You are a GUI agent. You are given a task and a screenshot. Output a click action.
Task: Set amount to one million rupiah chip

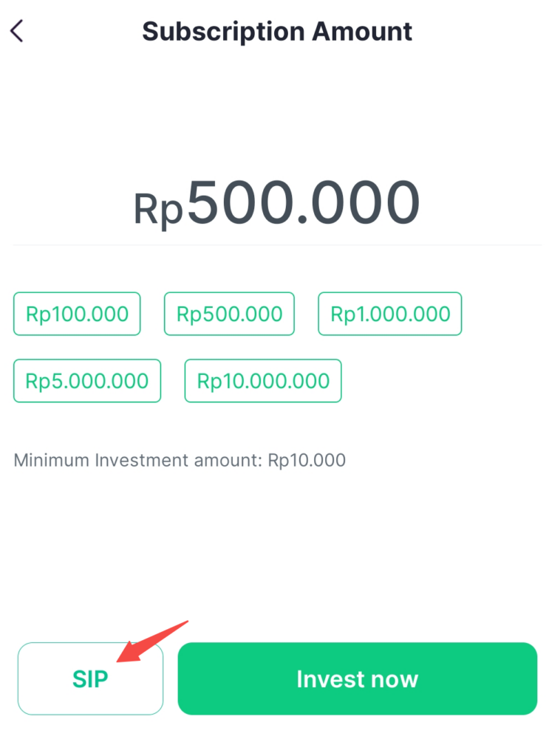pyautogui.click(x=390, y=314)
